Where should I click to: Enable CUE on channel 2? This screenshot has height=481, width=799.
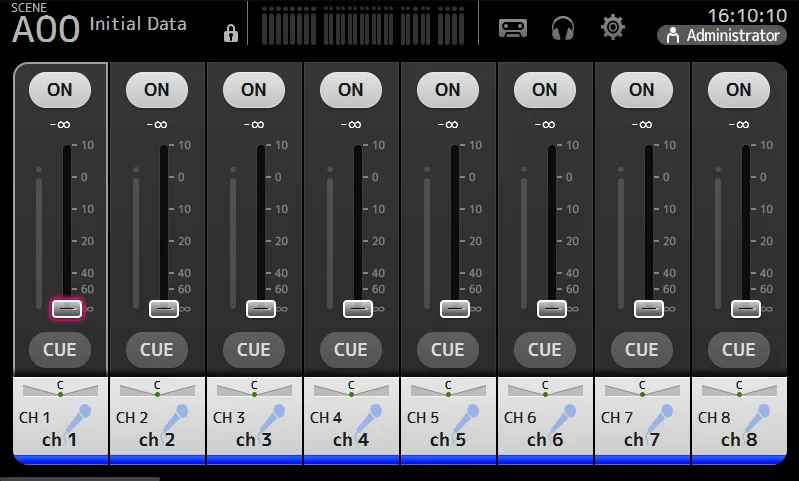click(156, 350)
